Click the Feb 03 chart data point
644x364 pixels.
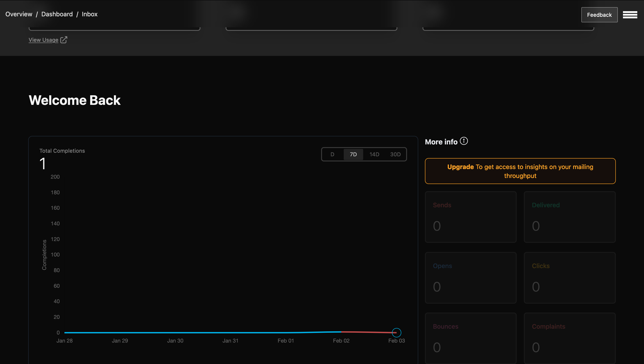pos(396,332)
